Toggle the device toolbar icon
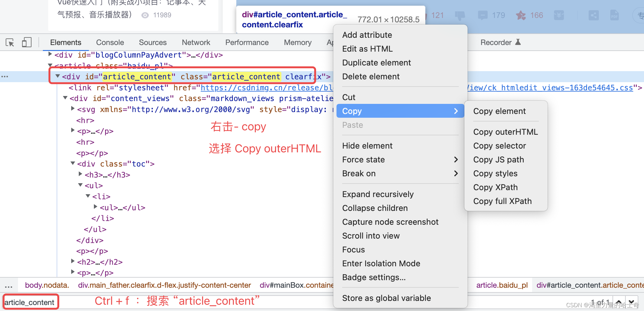644x311 pixels. (27, 42)
